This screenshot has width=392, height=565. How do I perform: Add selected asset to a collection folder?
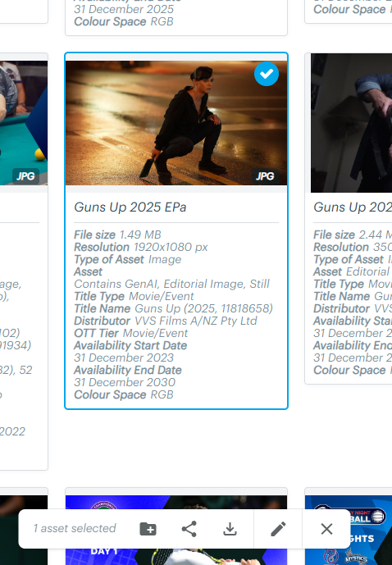coord(148,529)
